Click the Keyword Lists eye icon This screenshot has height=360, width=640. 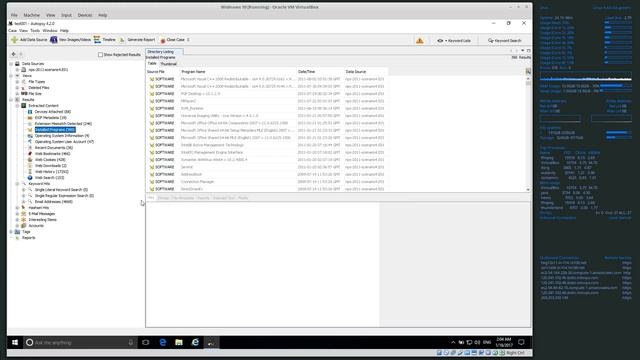pos(440,40)
